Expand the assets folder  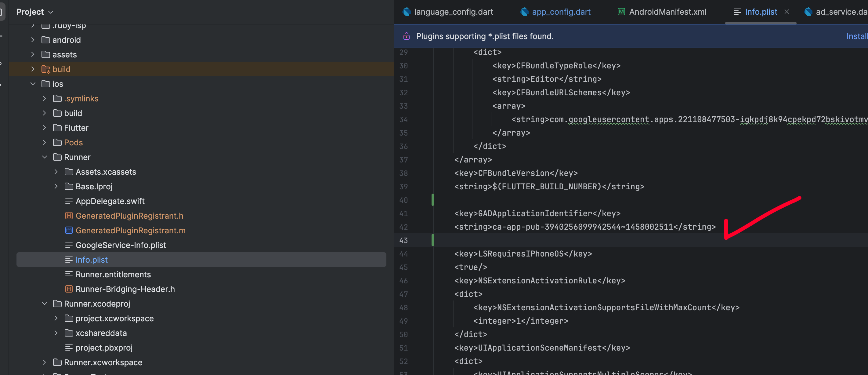[33, 54]
